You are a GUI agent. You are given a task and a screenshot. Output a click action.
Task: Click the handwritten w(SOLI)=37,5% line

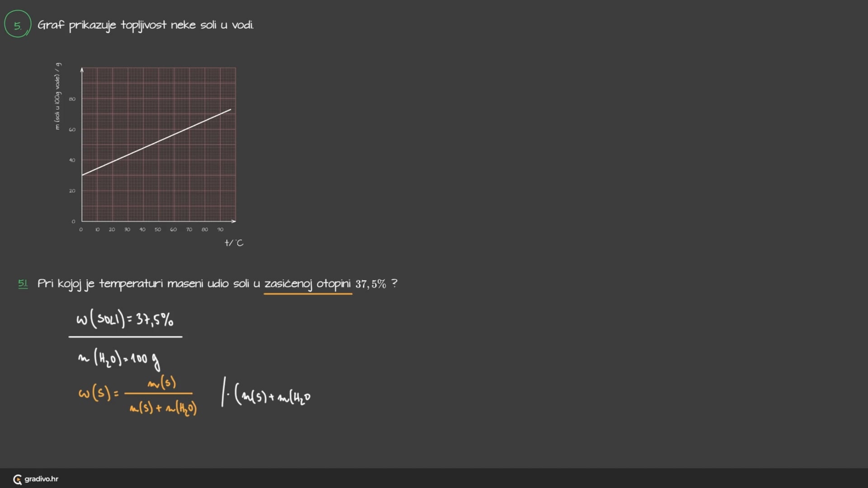point(125,319)
